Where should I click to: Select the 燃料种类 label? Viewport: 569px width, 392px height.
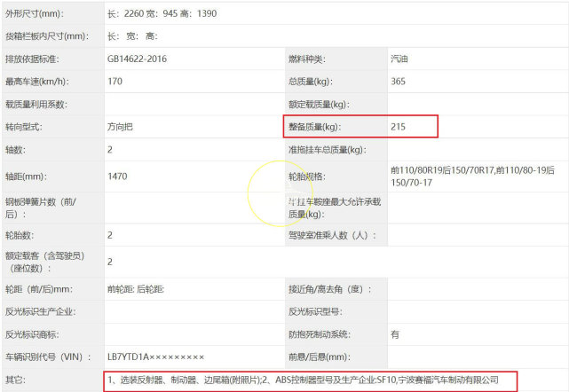point(307,59)
